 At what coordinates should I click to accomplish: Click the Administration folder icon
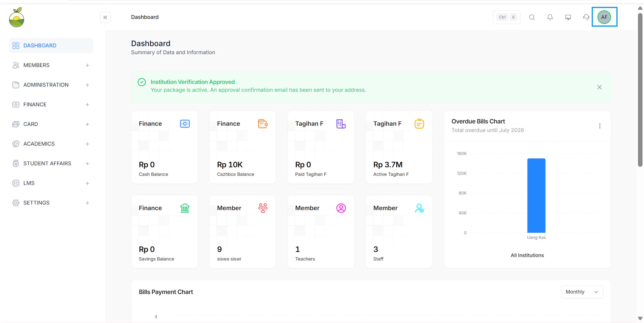coord(16,85)
